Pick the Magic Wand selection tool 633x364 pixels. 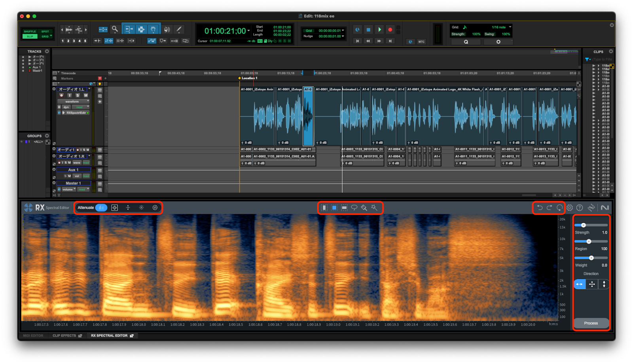[x=374, y=207]
